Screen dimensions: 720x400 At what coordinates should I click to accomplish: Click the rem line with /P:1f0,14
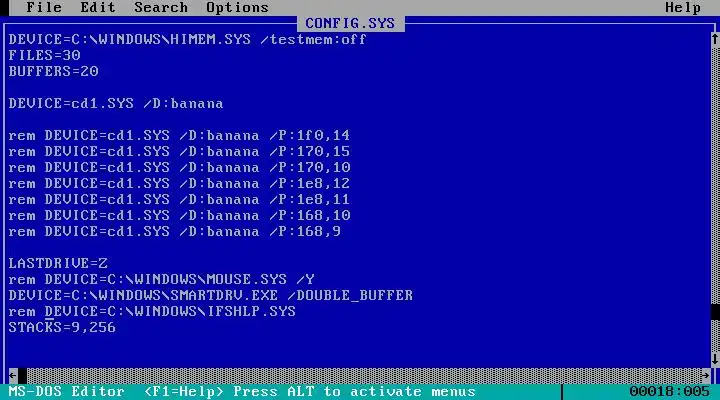click(179, 135)
